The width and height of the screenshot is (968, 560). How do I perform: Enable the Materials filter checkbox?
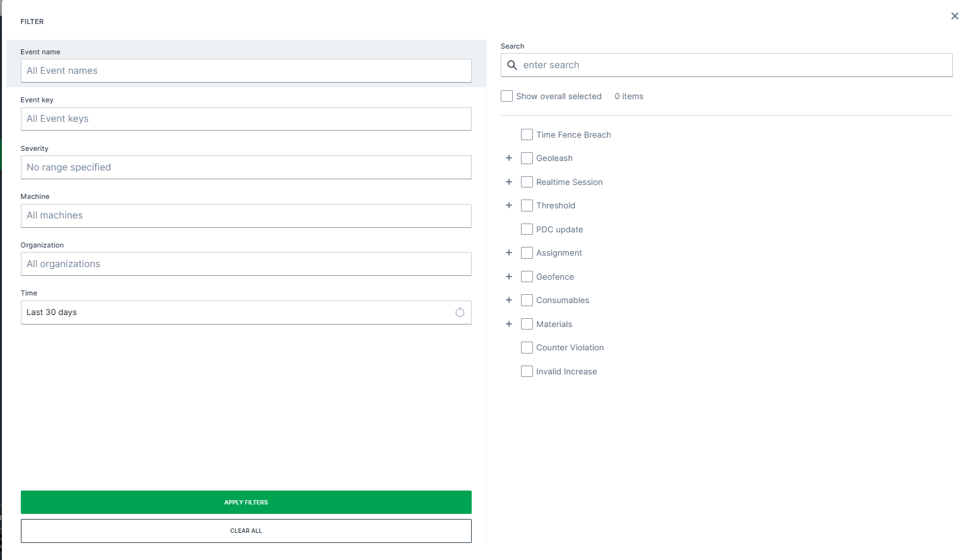pyautogui.click(x=527, y=323)
